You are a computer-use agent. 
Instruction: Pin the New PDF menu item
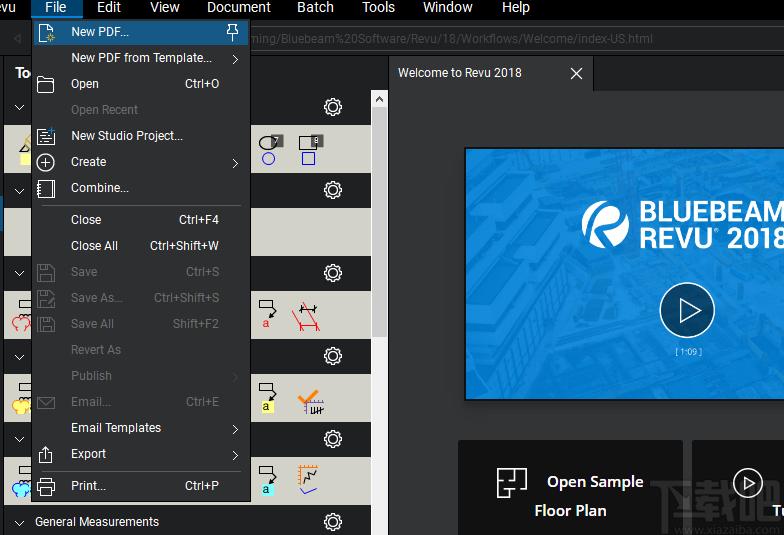(x=232, y=32)
